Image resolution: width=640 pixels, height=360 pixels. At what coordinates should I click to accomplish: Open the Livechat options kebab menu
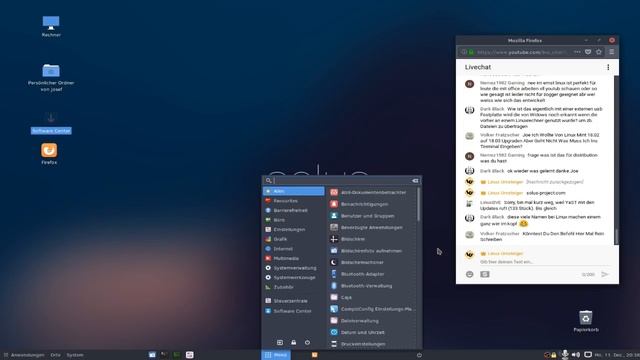click(608, 67)
